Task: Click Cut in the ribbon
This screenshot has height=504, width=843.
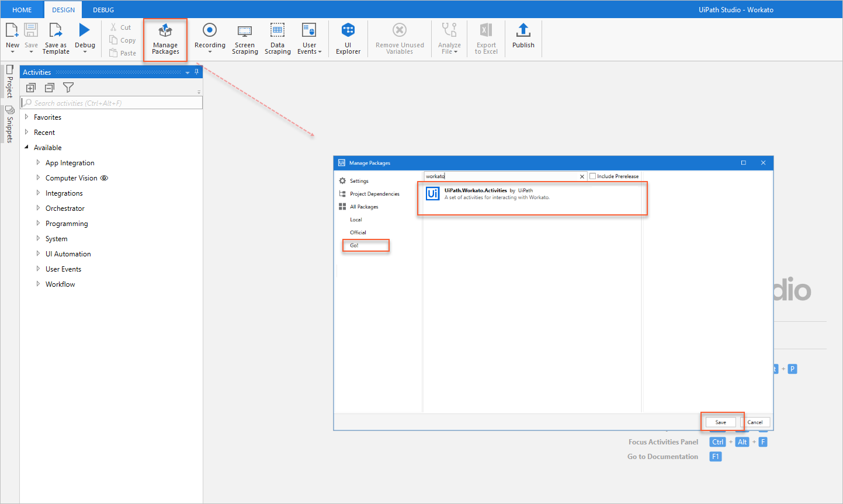Action: (120, 27)
